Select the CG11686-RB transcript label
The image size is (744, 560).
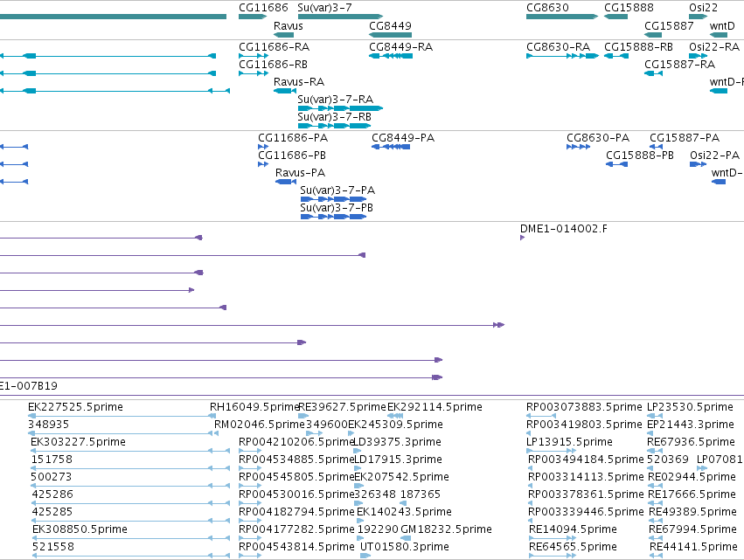click(x=273, y=65)
